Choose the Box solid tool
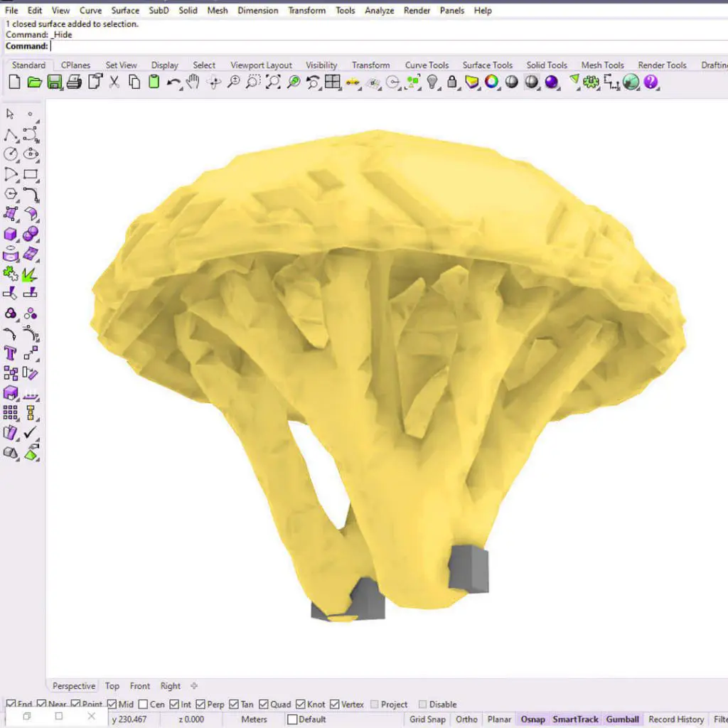The height and width of the screenshot is (728, 728). 11,234
